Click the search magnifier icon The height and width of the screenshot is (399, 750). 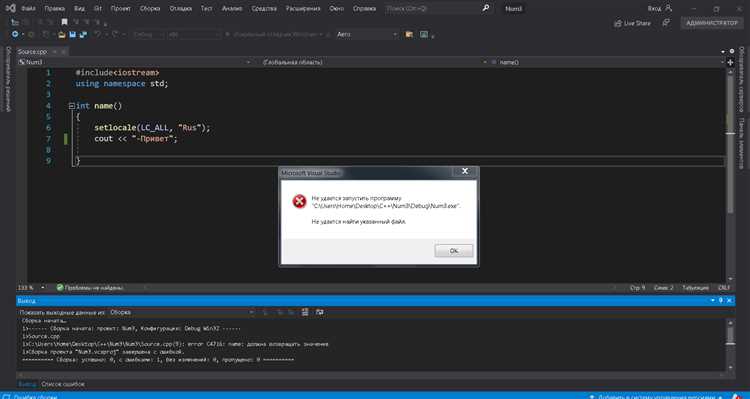point(485,8)
